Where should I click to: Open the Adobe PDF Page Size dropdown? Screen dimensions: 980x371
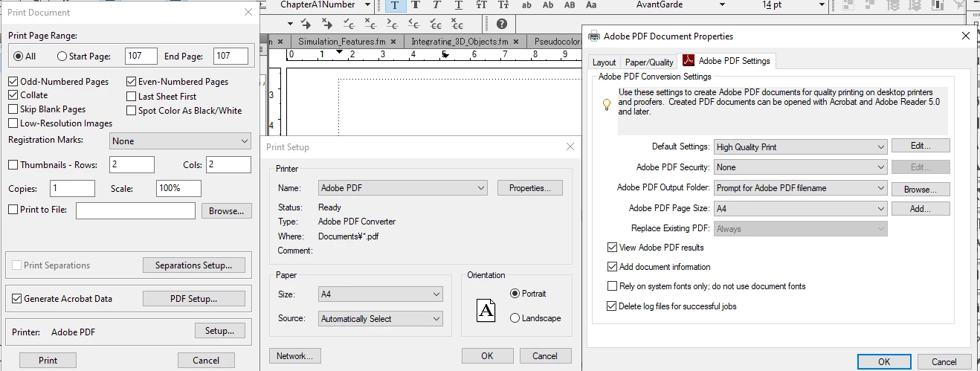(x=801, y=209)
